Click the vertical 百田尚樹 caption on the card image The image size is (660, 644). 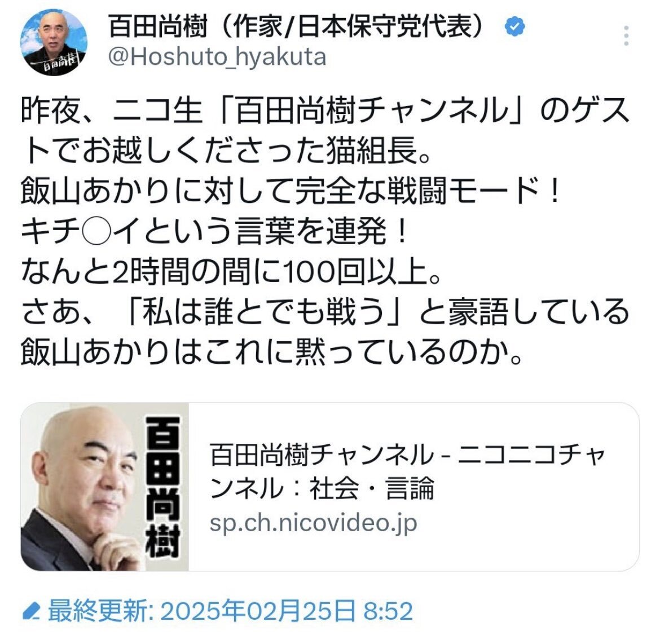click(x=163, y=487)
